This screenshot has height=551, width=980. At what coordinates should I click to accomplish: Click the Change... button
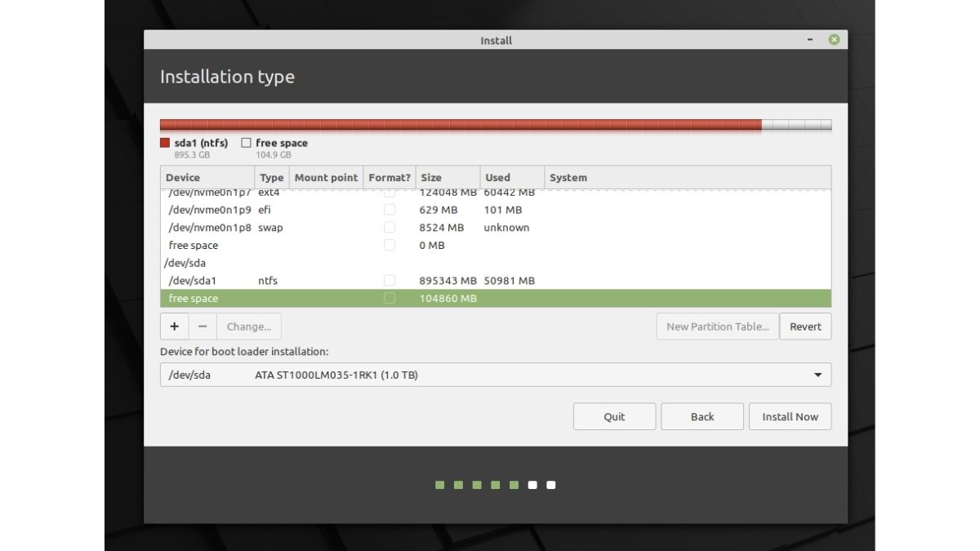248,326
